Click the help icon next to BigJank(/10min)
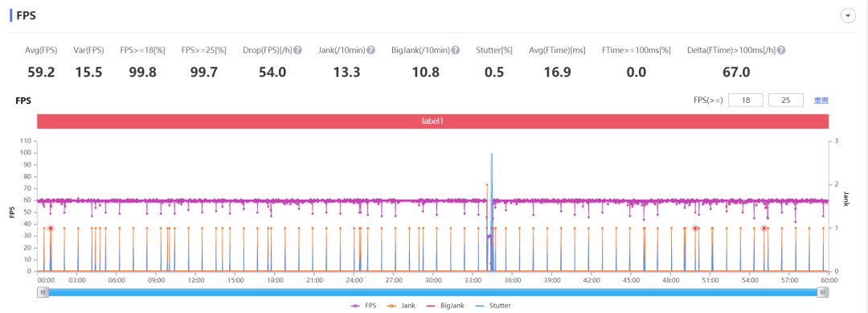The height and width of the screenshot is (313, 868). click(455, 50)
